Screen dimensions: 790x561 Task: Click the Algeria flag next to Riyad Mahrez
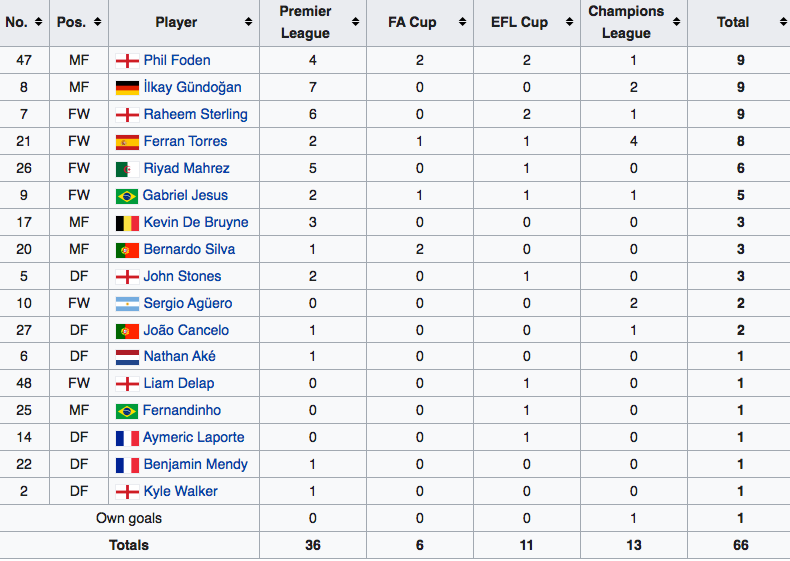[127, 168]
